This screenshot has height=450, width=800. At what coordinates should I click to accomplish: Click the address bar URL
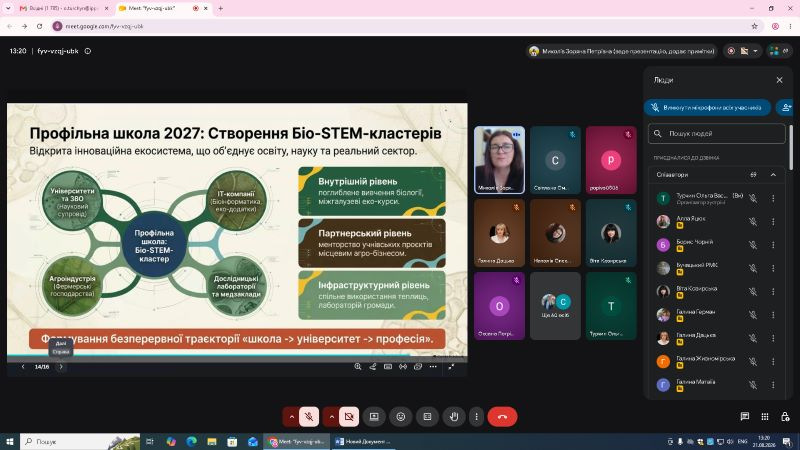click(x=105, y=26)
